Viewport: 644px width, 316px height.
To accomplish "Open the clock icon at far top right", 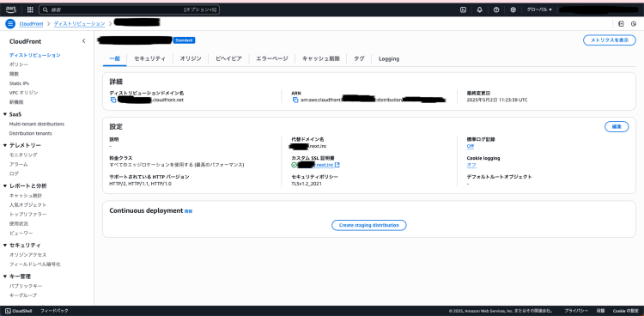I will click(634, 24).
